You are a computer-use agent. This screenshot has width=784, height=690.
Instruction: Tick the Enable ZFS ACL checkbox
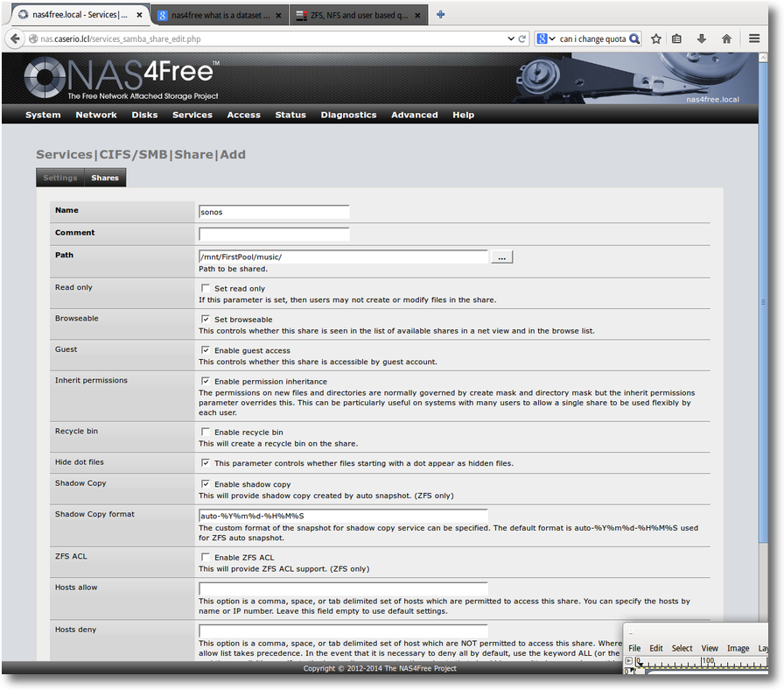[x=205, y=557]
